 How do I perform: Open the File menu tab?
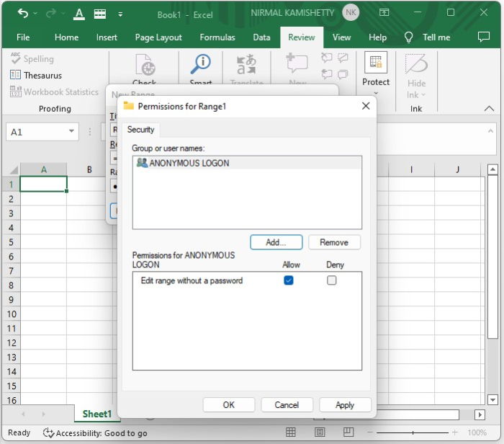(x=23, y=37)
